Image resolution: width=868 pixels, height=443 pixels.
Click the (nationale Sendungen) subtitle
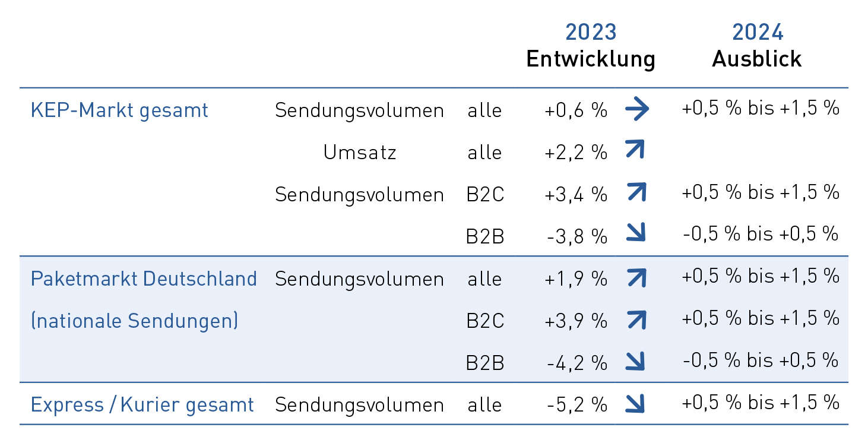[134, 321]
